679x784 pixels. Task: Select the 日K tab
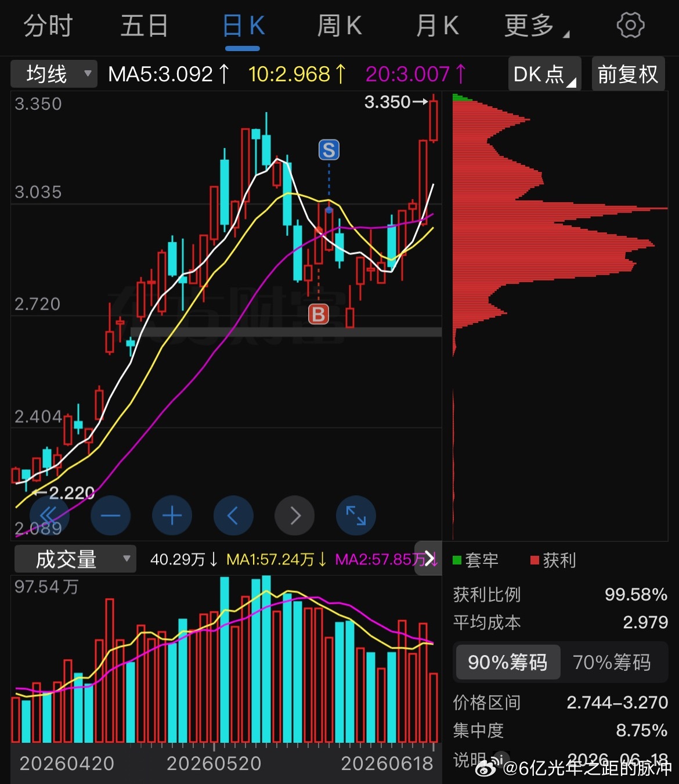pos(243,26)
